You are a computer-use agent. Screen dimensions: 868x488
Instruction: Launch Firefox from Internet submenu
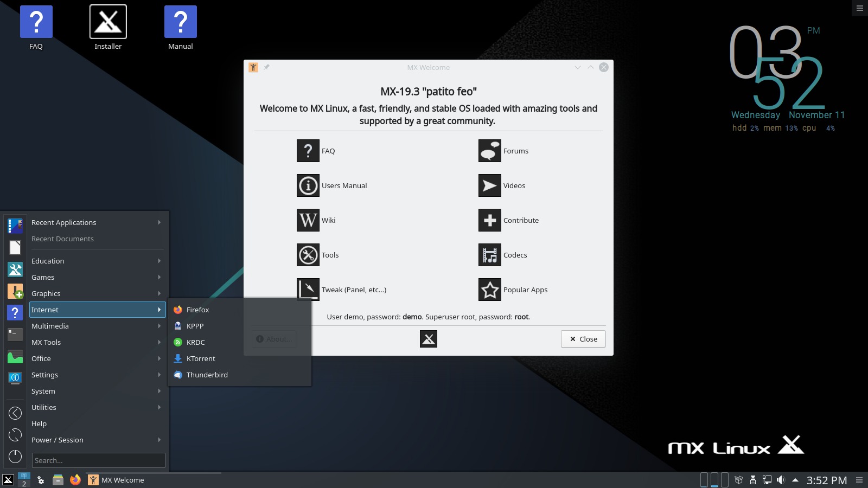[x=240, y=310]
